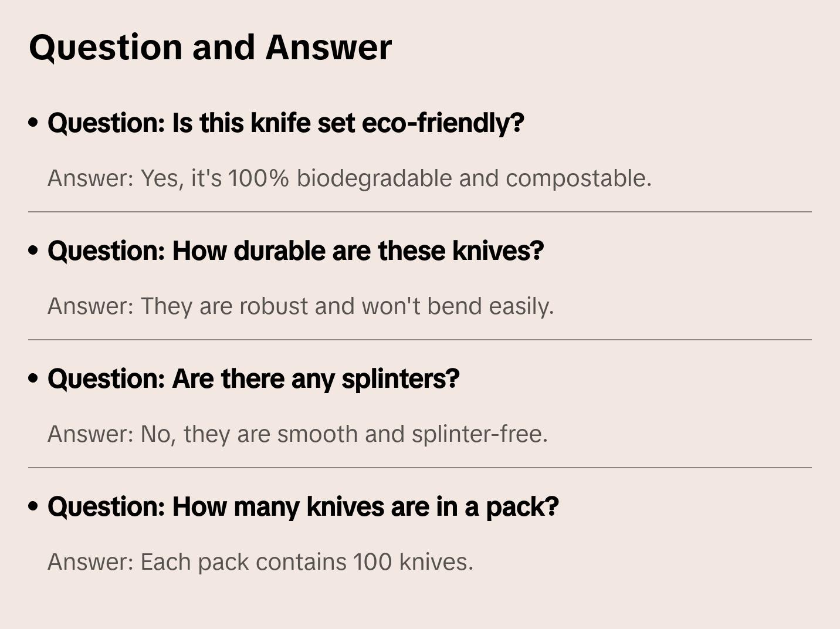Click the answer "Each pack contains 100 knives"

click(x=260, y=562)
